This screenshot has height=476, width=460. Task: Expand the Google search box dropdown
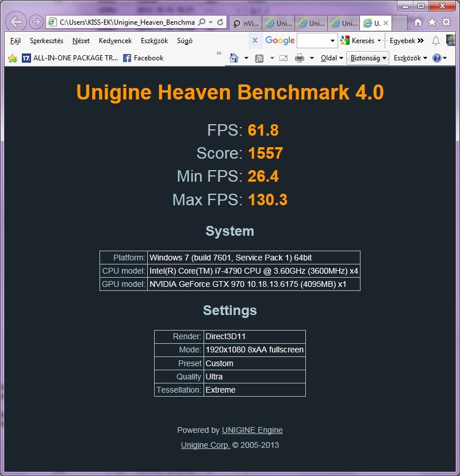pyautogui.click(x=333, y=41)
